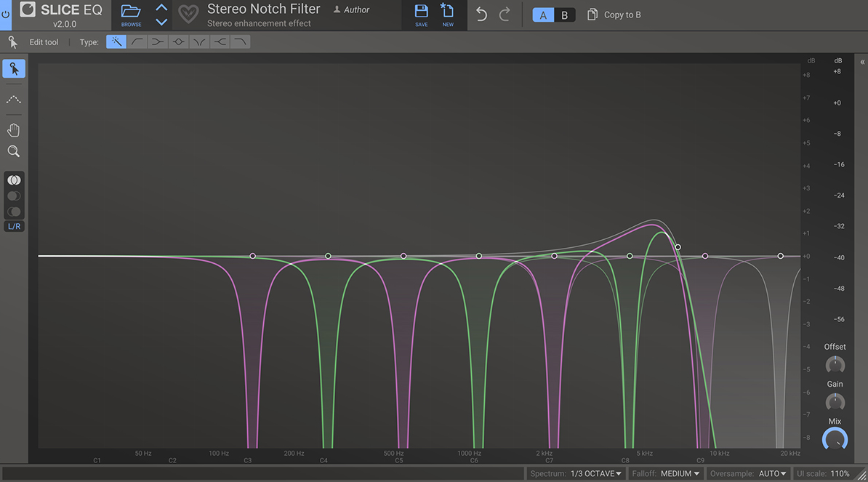This screenshot has height=482, width=868.
Task: Choose the high cut filter type
Action: coord(239,41)
